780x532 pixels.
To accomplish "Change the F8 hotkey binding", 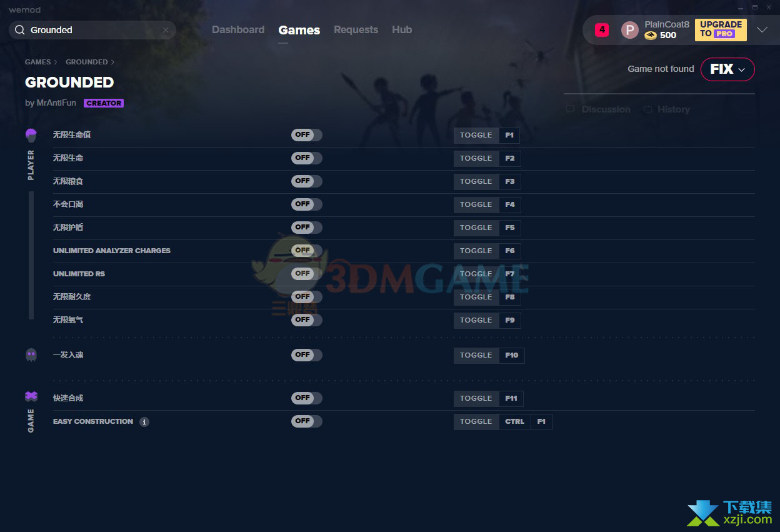I will pos(510,297).
